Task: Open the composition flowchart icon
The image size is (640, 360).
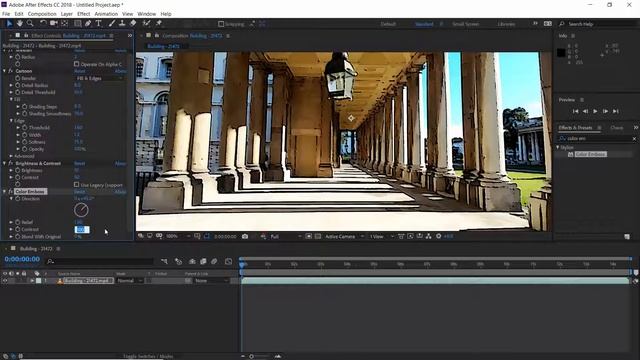Action: [429, 236]
